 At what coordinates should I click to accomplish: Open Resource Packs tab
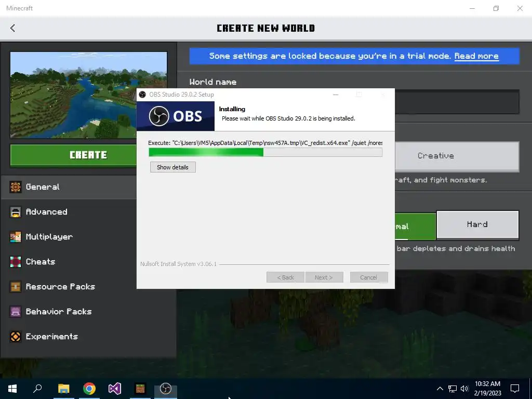click(x=69, y=287)
